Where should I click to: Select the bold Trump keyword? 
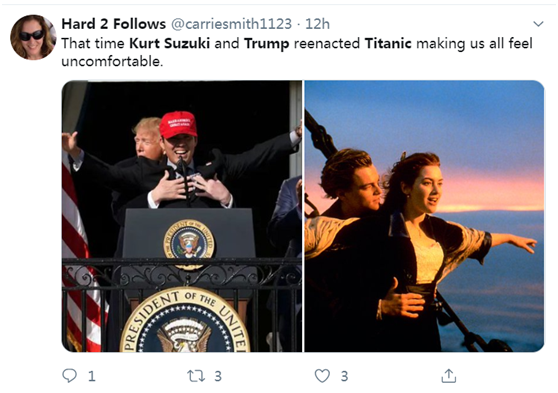[267, 44]
